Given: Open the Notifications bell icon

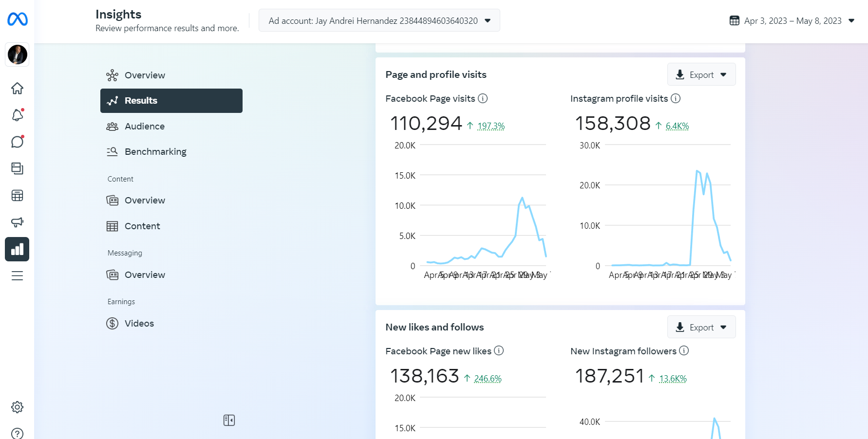Looking at the screenshot, I should click(18, 115).
